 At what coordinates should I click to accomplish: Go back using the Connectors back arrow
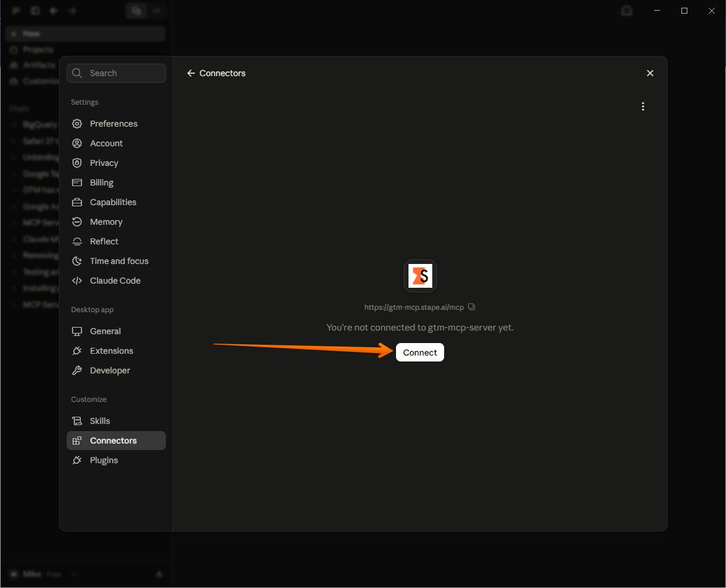(191, 73)
